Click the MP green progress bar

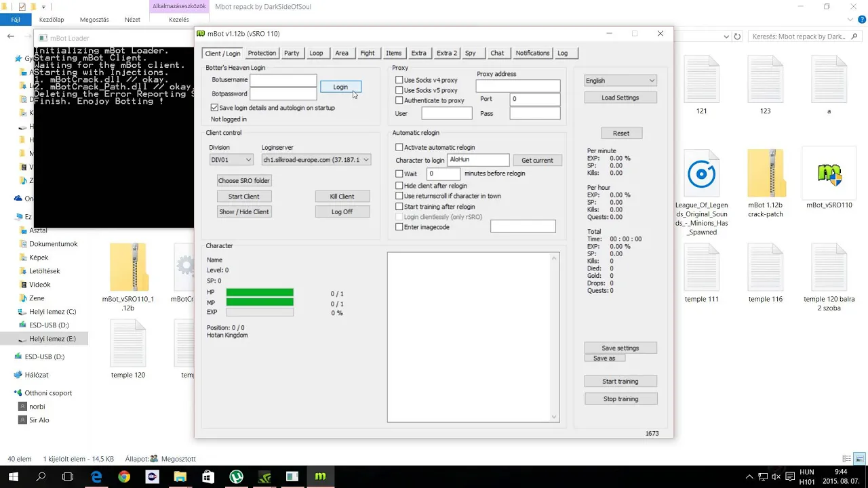[260, 302]
